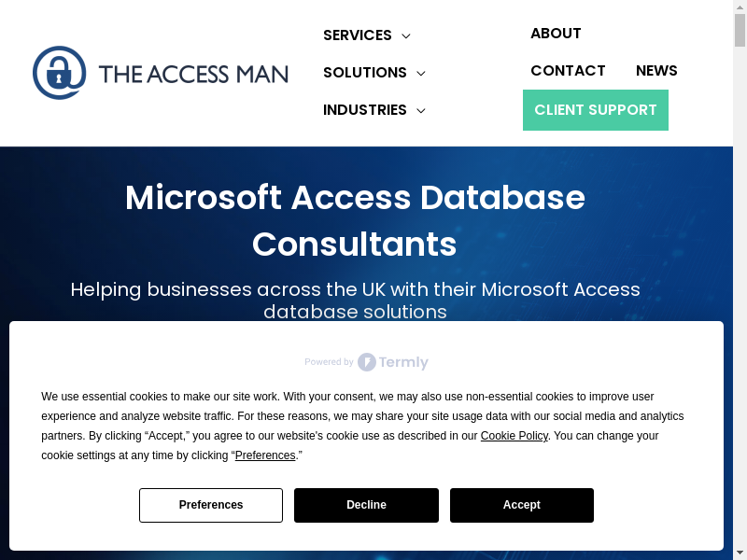Image resolution: width=747 pixels, height=560 pixels.
Task: Select the Industries menu label
Action: point(364,110)
